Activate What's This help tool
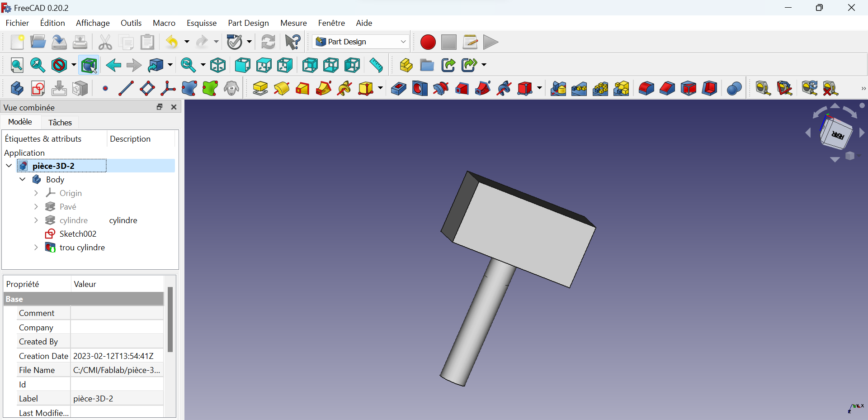Viewport: 868px width, 420px height. [293, 42]
